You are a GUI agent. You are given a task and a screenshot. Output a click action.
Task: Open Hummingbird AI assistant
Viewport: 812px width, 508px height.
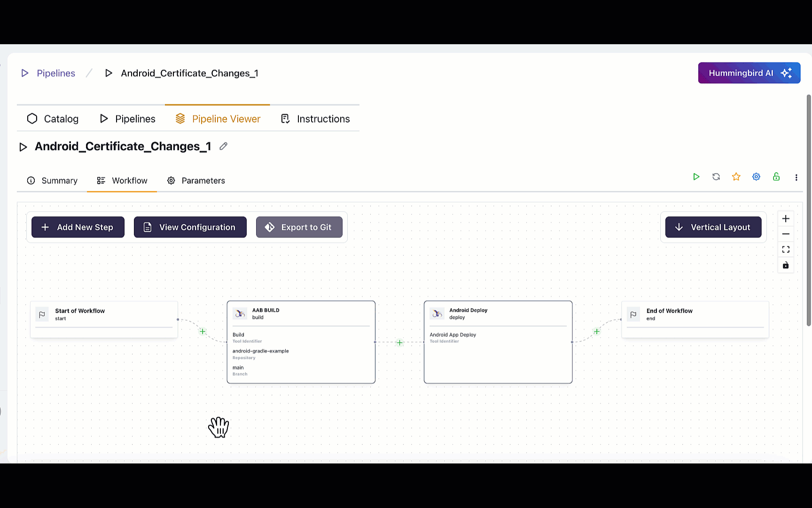click(749, 73)
